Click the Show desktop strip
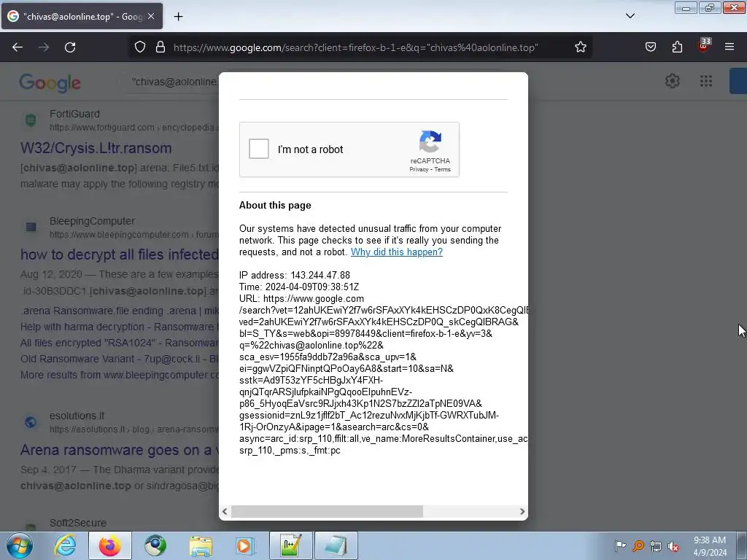 point(741,545)
